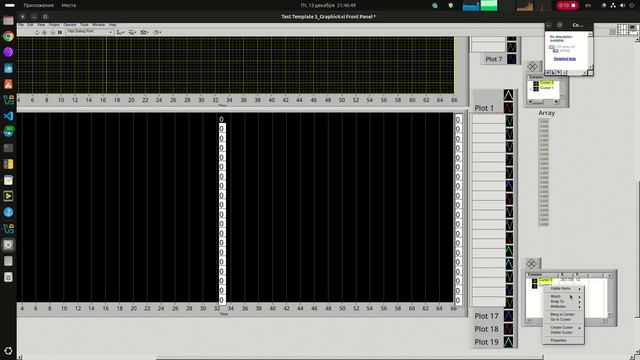
Task: Click the white plot icon above Plot 1
Action: [x=508, y=96]
